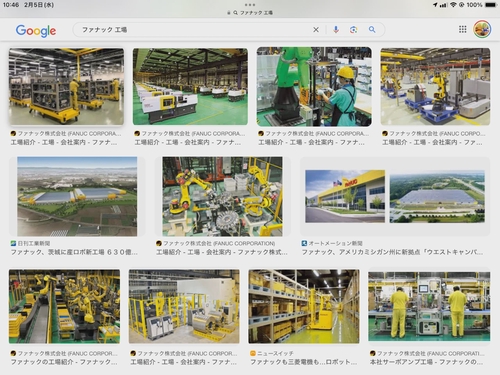Open アメリカミシガン州に新拠点 article title

coord(392,252)
